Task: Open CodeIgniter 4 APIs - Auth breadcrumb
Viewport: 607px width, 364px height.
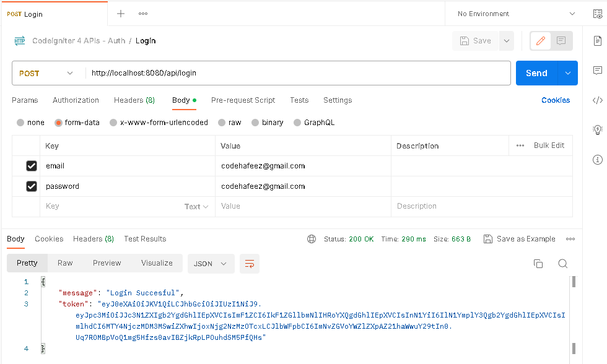Action: click(79, 41)
